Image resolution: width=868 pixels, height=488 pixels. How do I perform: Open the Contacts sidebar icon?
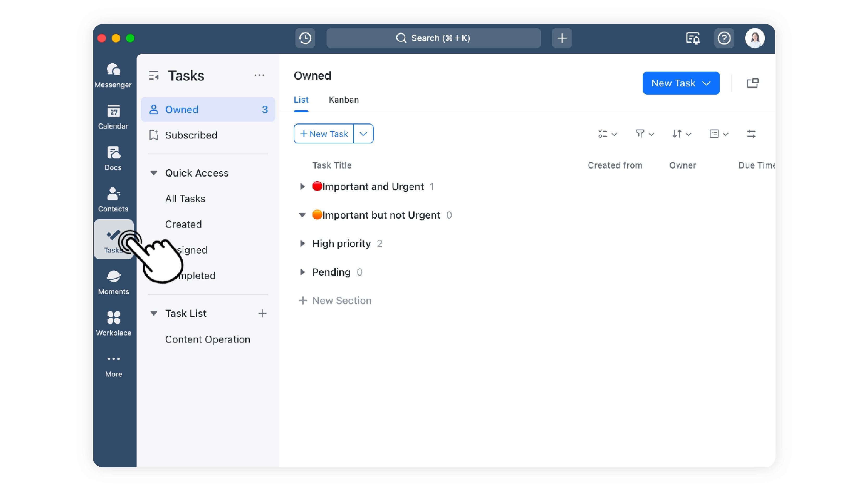pyautogui.click(x=113, y=199)
